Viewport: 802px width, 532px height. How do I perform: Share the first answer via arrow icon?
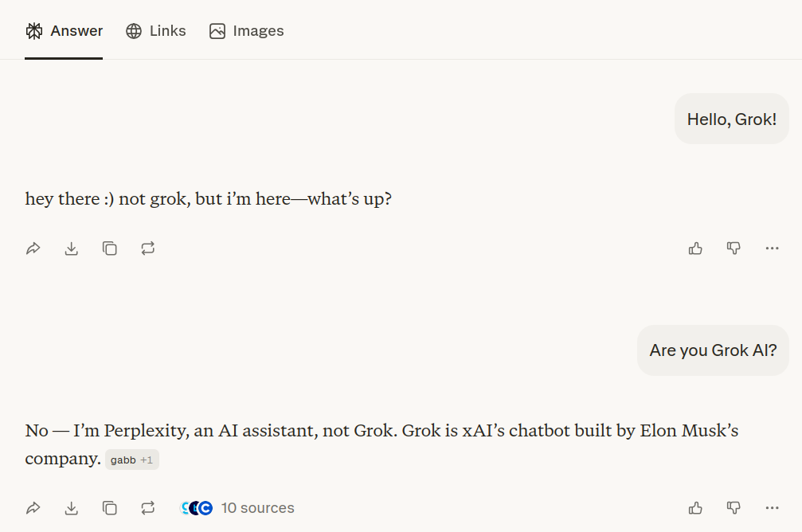pos(33,248)
